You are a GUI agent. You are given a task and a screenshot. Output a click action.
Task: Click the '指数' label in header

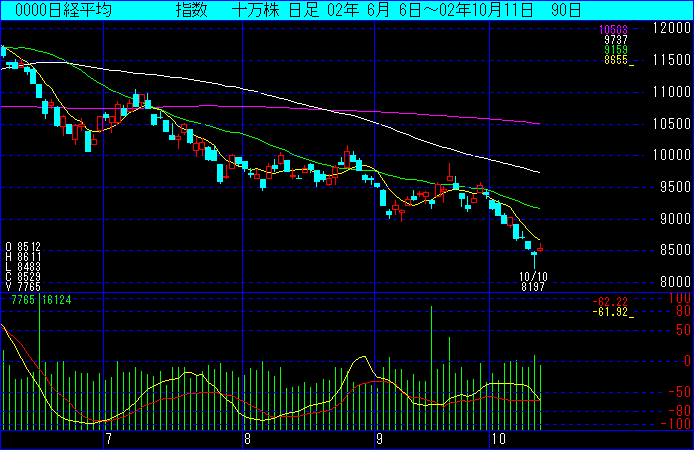[192, 10]
